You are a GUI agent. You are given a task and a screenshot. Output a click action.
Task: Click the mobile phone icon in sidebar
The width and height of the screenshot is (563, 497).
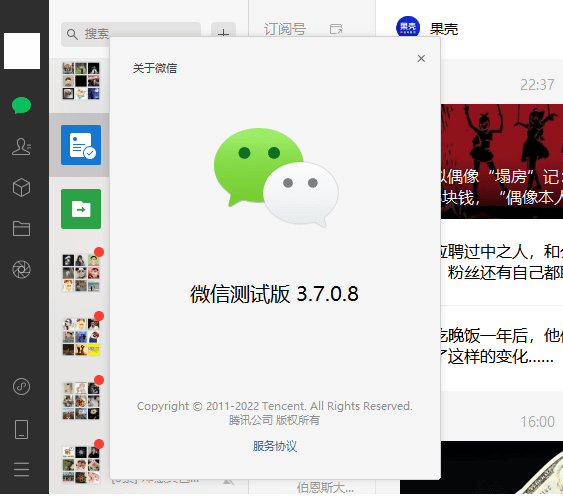click(21, 429)
